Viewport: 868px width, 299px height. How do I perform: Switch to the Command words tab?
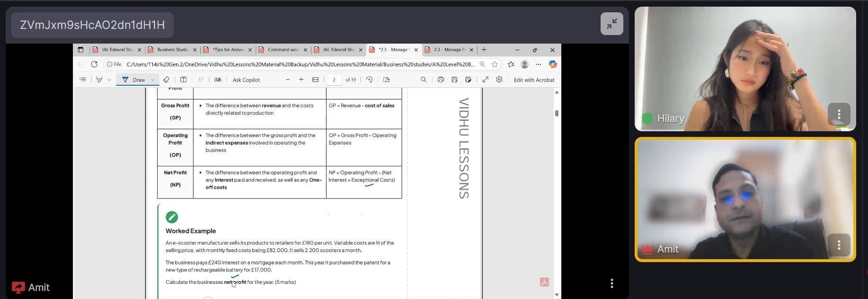[x=283, y=50]
